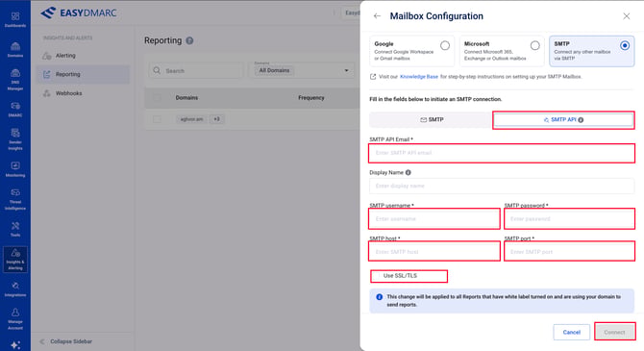Click the Search box on Reporting page

(196, 71)
